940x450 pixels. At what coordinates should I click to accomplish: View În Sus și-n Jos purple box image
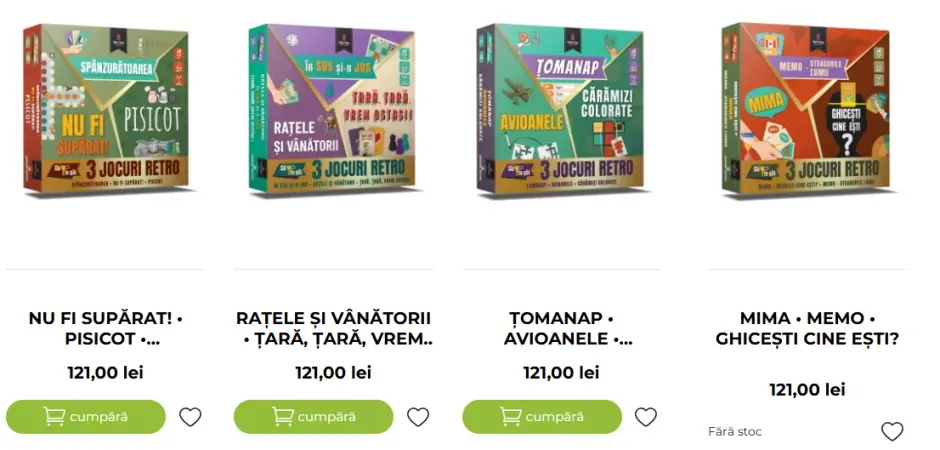tap(332, 109)
